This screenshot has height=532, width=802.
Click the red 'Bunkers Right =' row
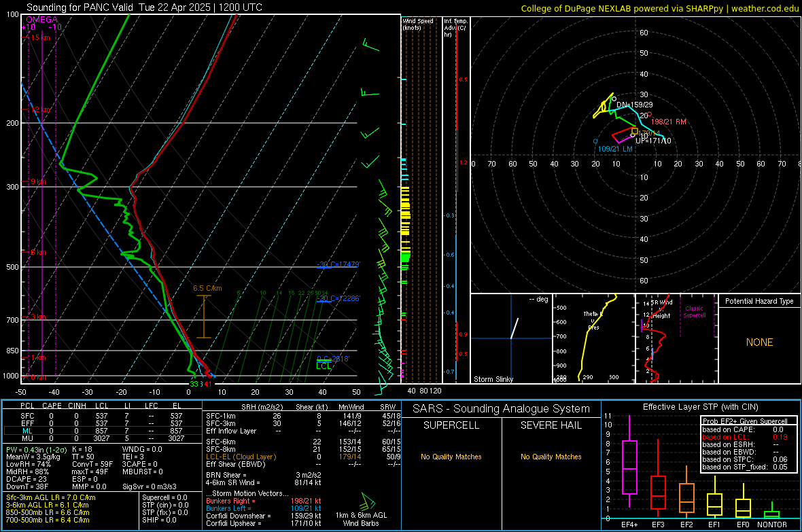click(x=264, y=501)
